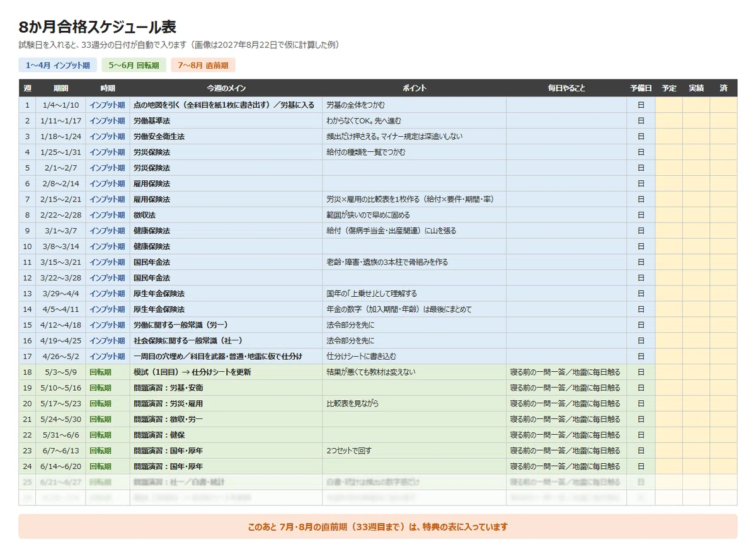Viewport: 756px width, 547px height.
Task: Click the 時期 column header
Action: [x=108, y=88]
